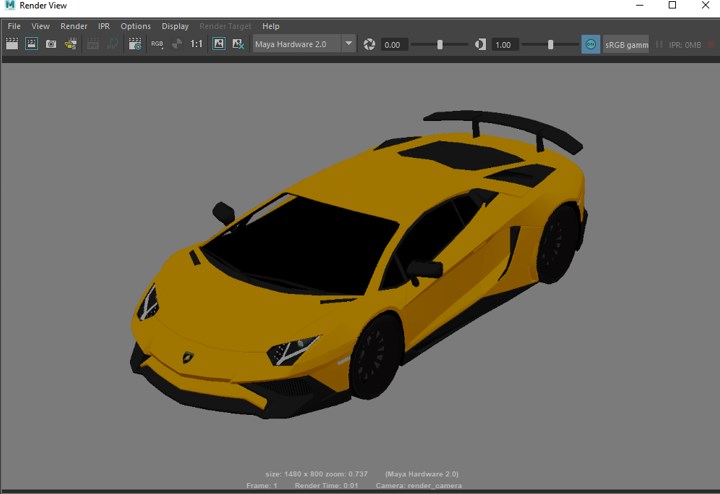Click the 'Frame: 1' status text
Viewport: 720px width, 494px height.
click(262, 485)
